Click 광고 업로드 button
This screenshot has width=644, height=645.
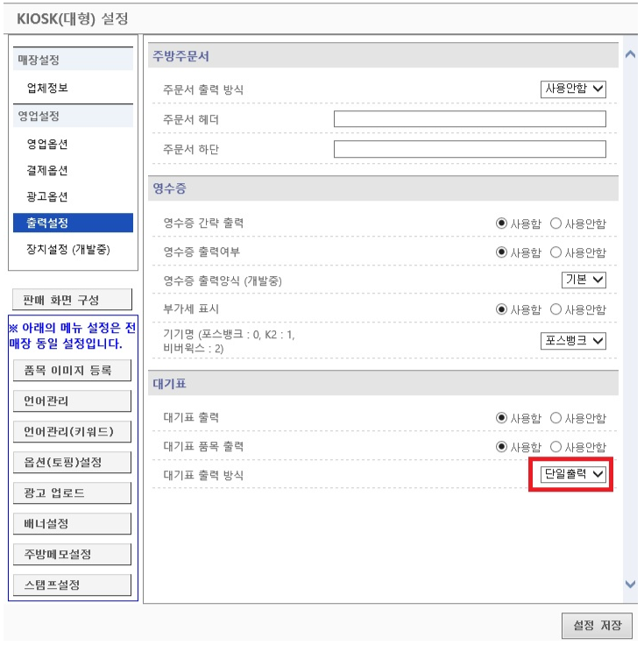[73, 493]
